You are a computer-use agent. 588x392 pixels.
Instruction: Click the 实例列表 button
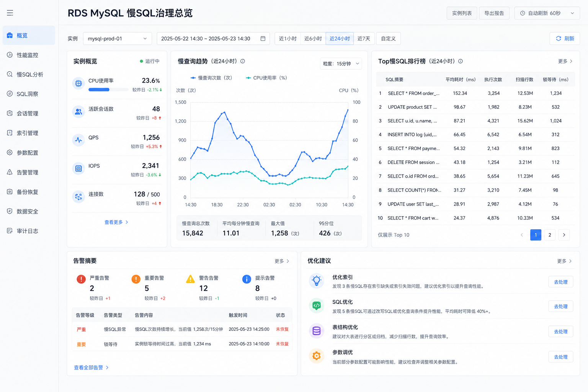click(x=462, y=13)
